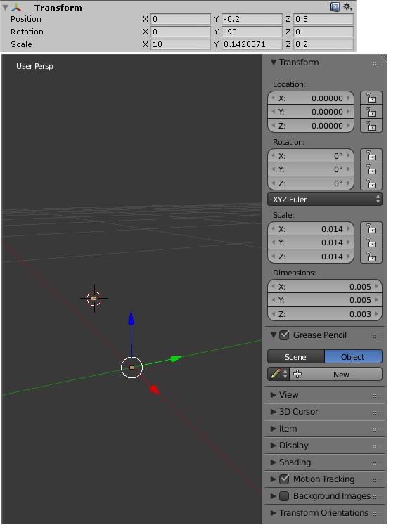Click the plus icon on New button
This screenshot has width=398, height=532.
(x=297, y=375)
